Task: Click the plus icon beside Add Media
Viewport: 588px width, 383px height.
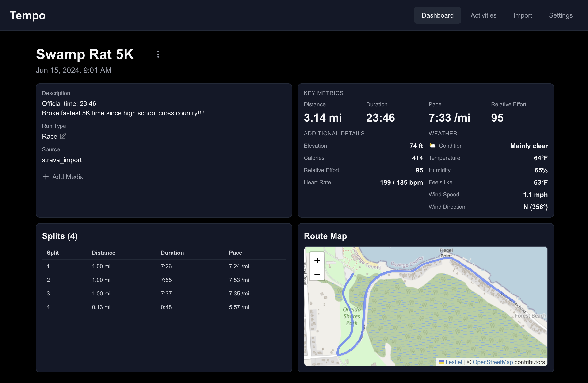Action: pos(46,177)
